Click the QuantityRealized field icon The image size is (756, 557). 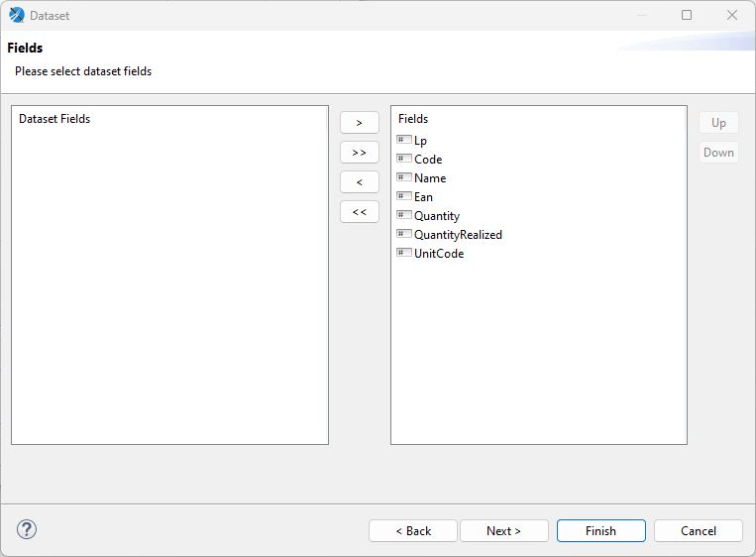coord(404,234)
